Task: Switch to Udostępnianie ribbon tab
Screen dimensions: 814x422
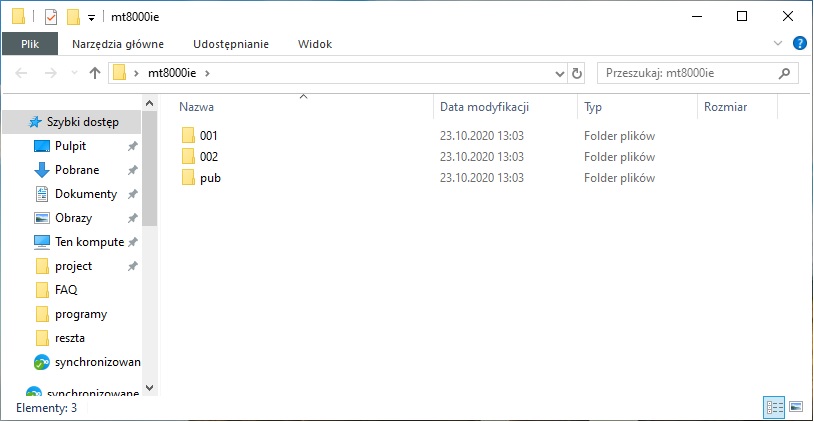Action: point(231,44)
